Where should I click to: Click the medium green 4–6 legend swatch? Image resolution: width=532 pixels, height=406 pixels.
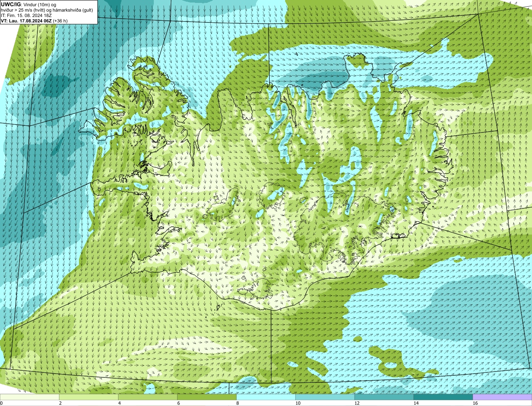coord(148,397)
